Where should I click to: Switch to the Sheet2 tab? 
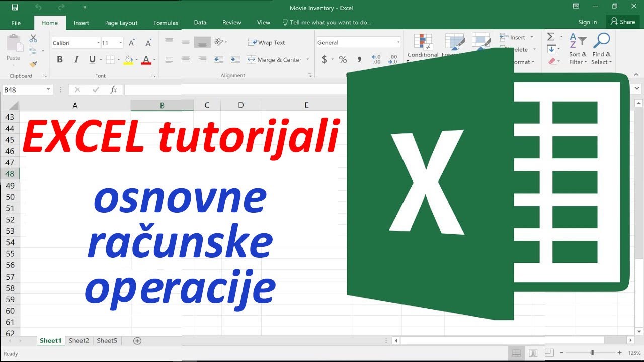tap(78, 341)
